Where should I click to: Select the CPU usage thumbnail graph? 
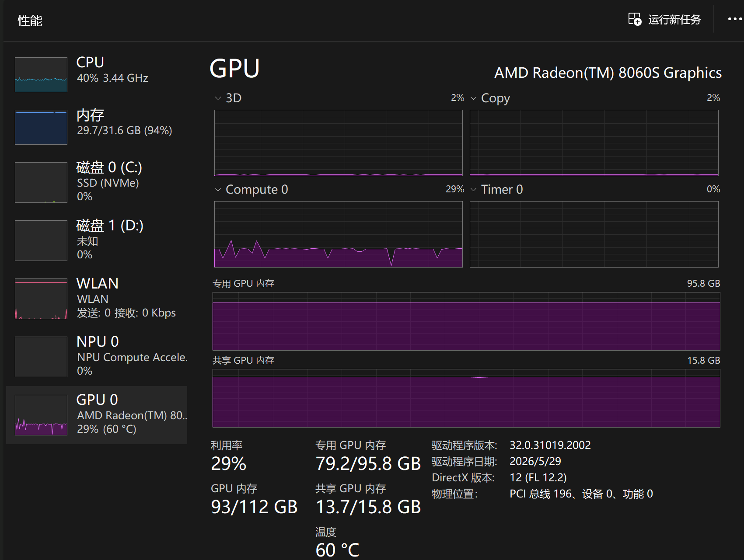click(x=41, y=75)
